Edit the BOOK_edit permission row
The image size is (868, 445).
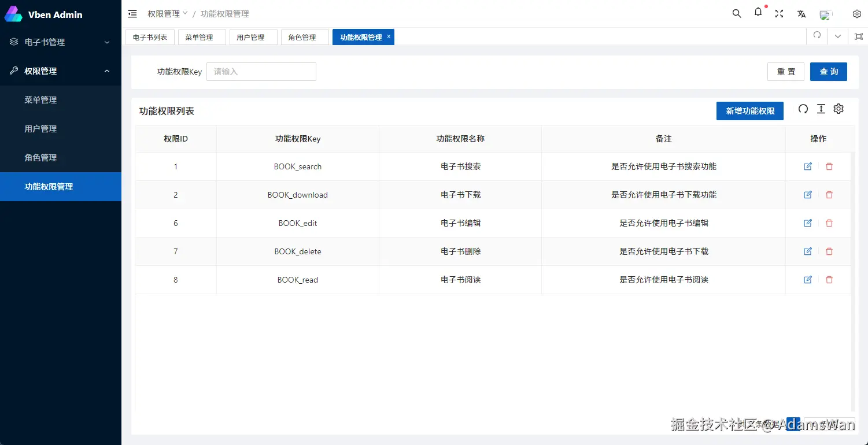click(808, 223)
